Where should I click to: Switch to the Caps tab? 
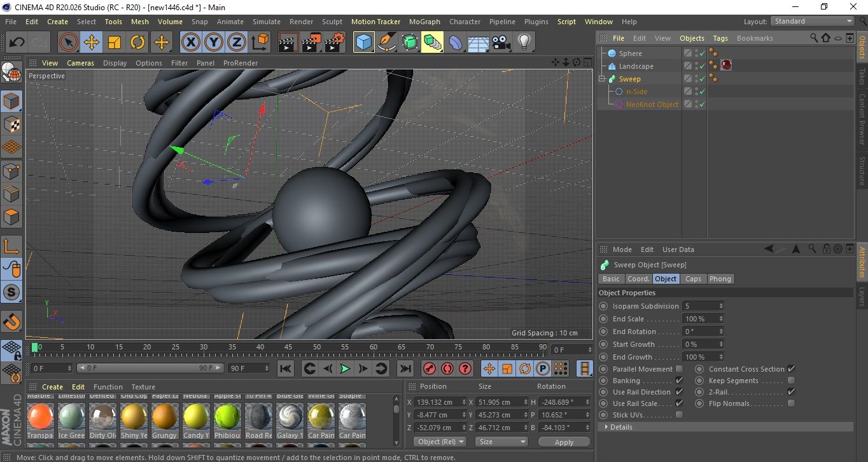[693, 279]
